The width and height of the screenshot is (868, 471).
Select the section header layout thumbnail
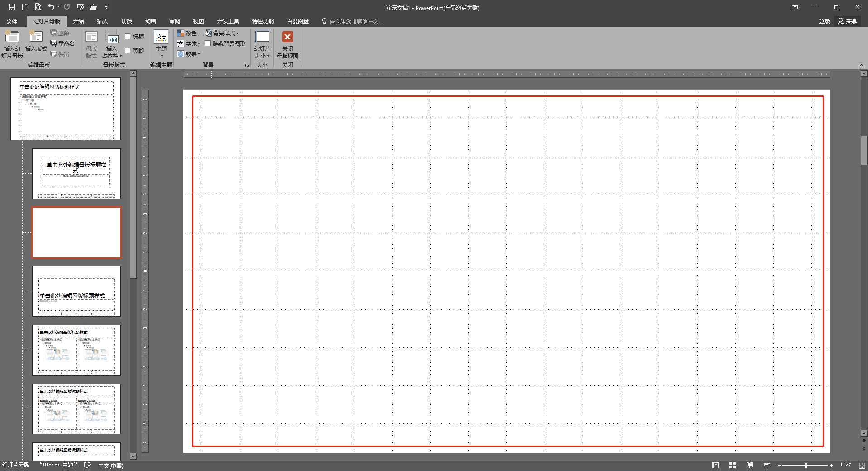(77, 291)
